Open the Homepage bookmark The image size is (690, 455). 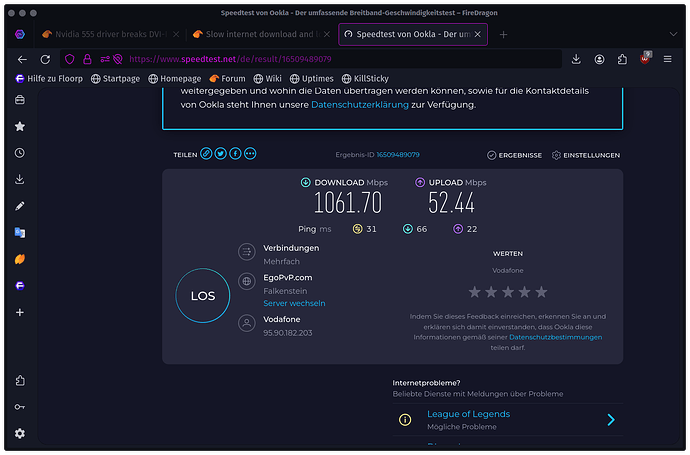[x=175, y=79]
